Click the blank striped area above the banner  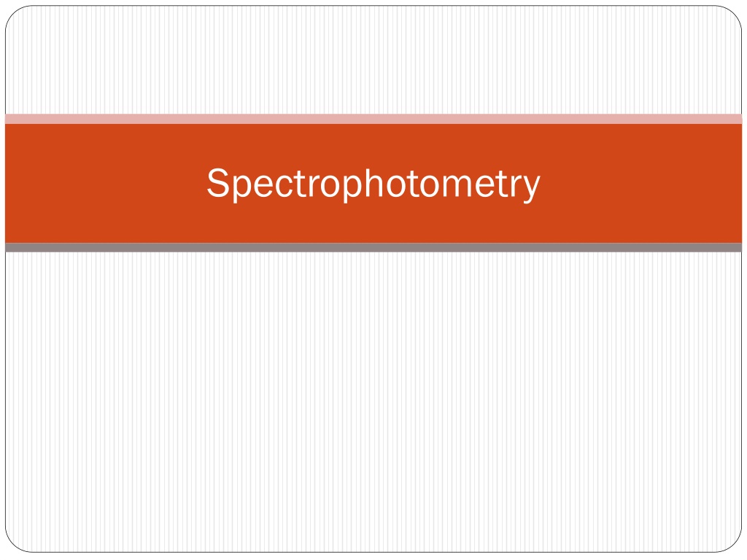point(373,60)
